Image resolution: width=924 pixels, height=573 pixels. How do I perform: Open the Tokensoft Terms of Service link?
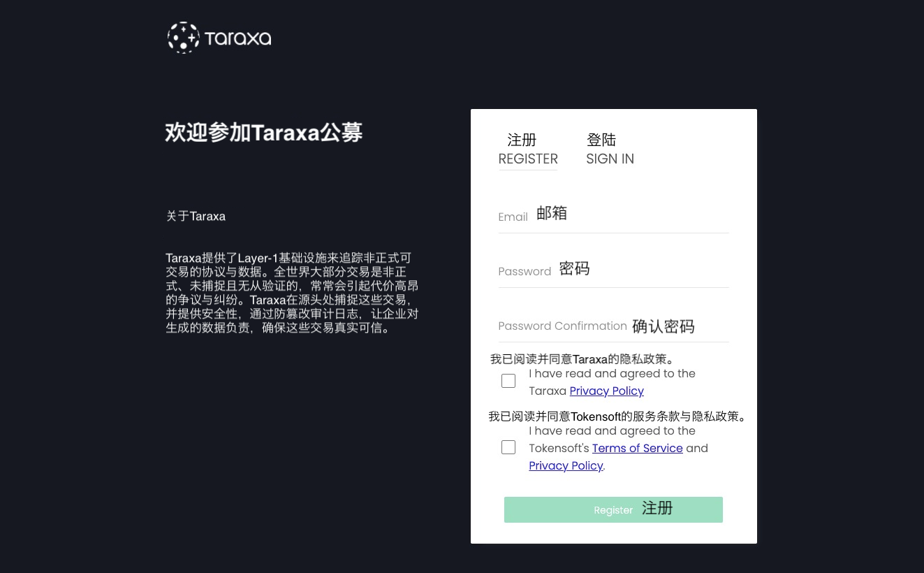[637, 448]
